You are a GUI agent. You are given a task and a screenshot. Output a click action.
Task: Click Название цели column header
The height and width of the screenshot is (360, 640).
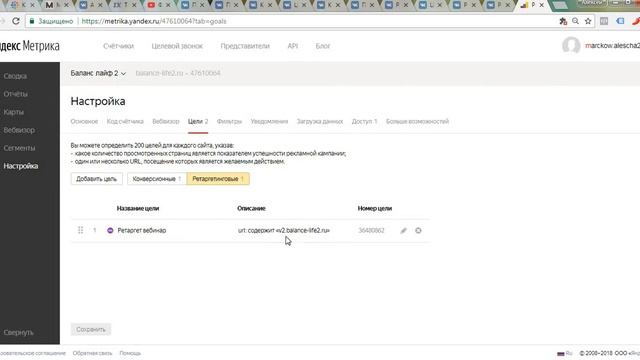138,209
